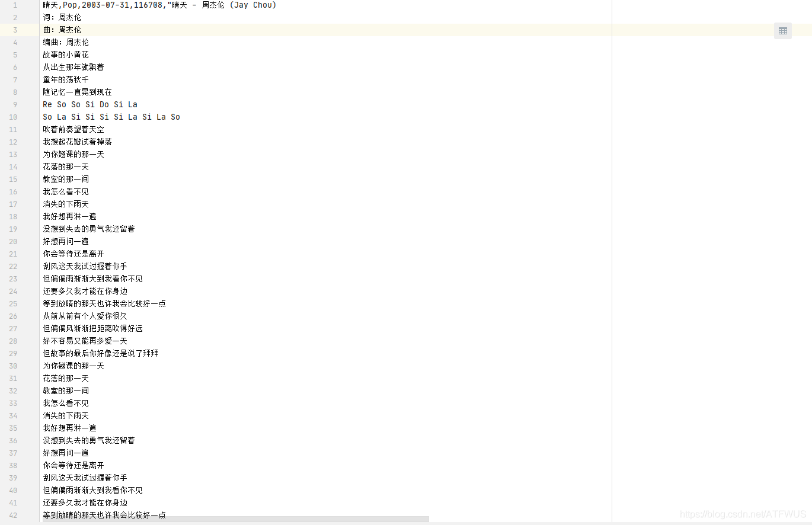Open the table view icon in the editor
This screenshot has height=525, width=812.
pyautogui.click(x=782, y=31)
